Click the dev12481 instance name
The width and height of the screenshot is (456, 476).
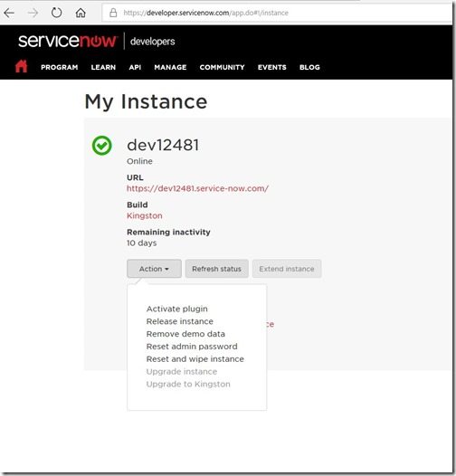pyautogui.click(x=163, y=145)
